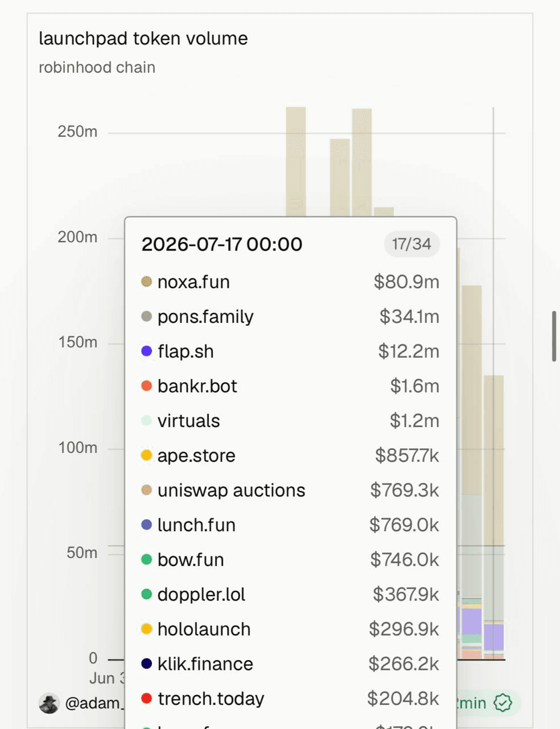Click the launchpad token volume title
Screen dimensions: 560x729
[x=143, y=39]
